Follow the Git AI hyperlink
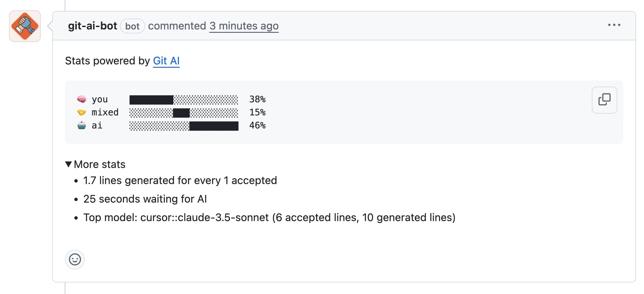The width and height of the screenshot is (644, 294). [166, 61]
